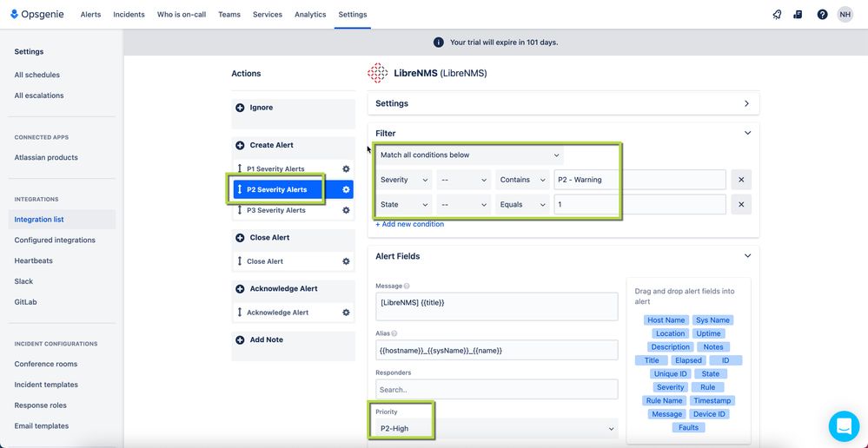Image resolution: width=868 pixels, height=448 pixels.
Task: Open Heartbeats in sidebar
Action: (x=33, y=260)
